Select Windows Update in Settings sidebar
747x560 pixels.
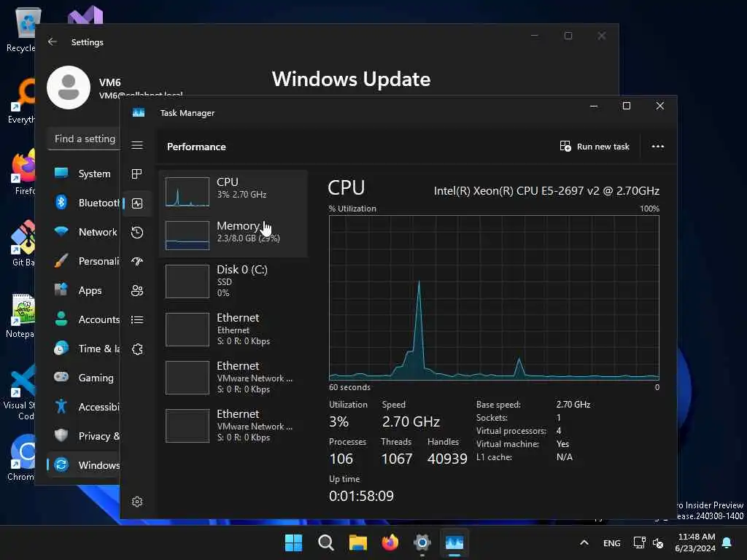click(x=84, y=464)
